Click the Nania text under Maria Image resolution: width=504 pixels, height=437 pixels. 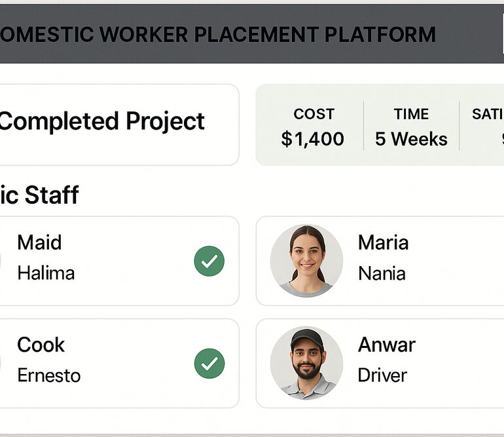pos(382,273)
